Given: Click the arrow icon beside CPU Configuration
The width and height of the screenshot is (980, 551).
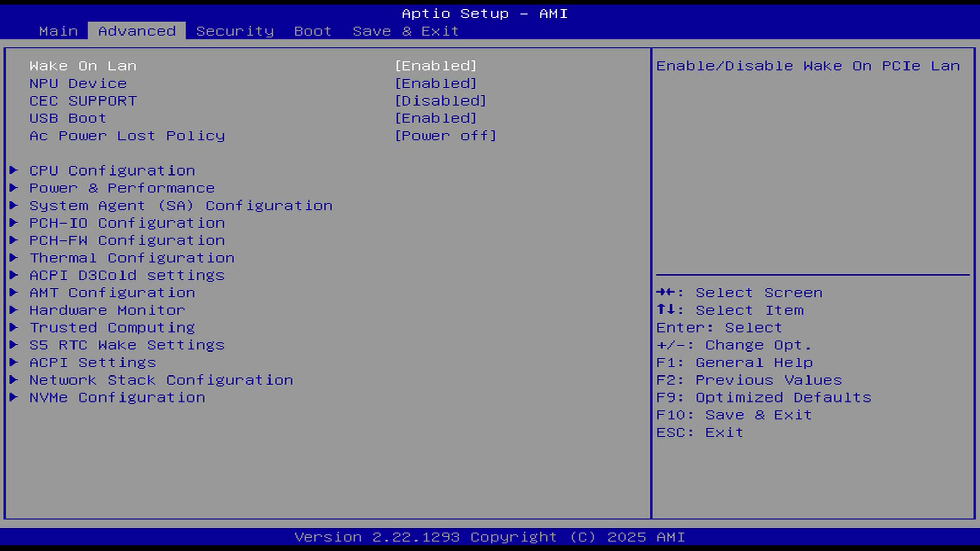Looking at the screenshot, I should (14, 170).
